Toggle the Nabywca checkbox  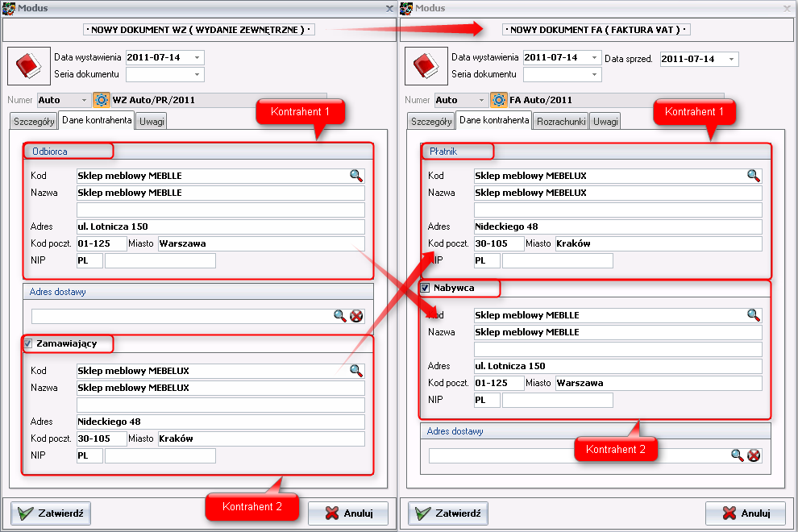(x=425, y=288)
